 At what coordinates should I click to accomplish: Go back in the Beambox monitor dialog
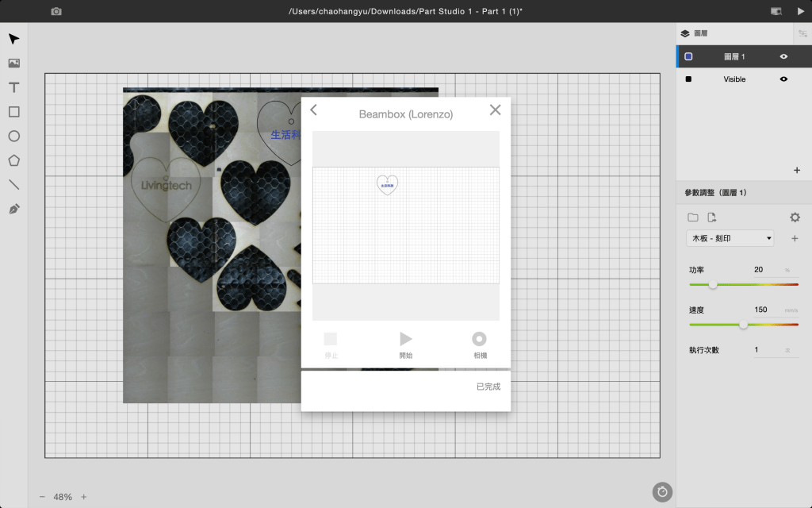[x=314, y=110]
